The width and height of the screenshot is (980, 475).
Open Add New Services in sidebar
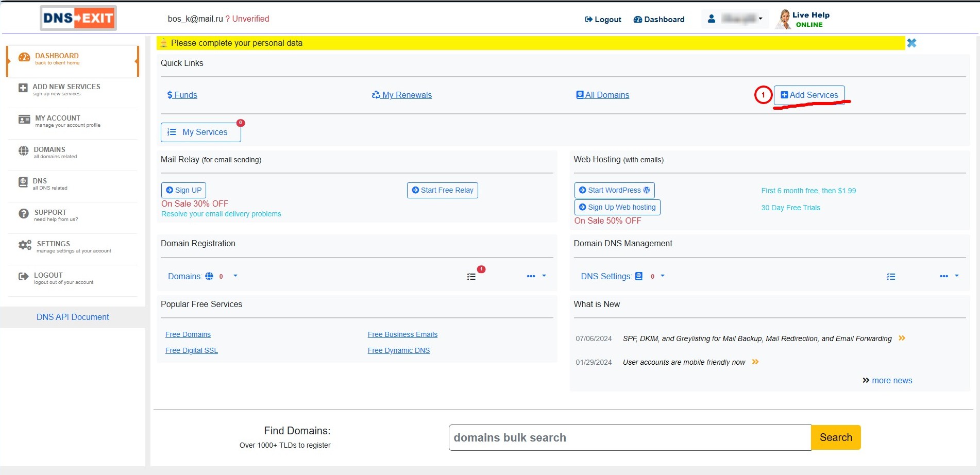(x=66, y=90)
